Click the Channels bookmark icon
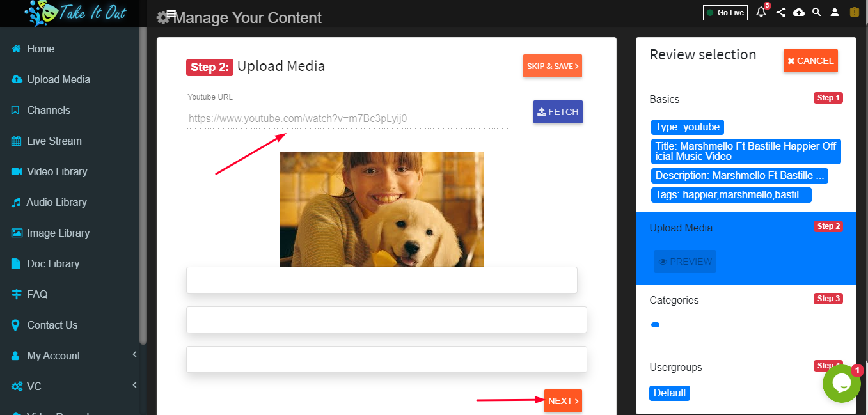The image size is (868, 415). tap(16, 110)
